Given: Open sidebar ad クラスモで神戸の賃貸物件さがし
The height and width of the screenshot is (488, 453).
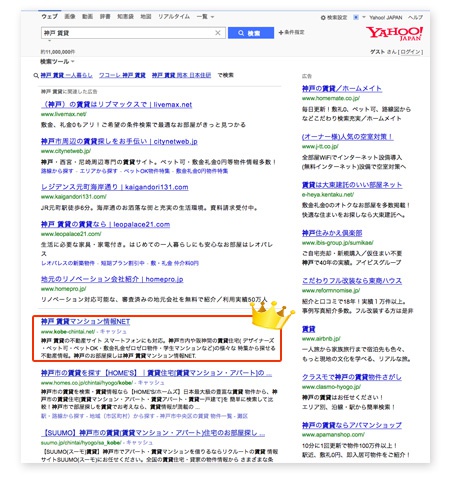Looking at the screenshot, I should 352,377.
